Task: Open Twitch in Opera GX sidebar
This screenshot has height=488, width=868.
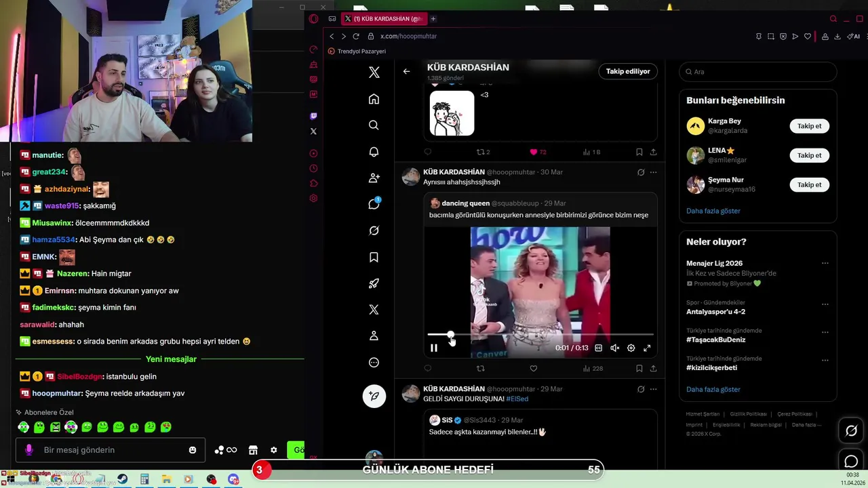Action: pos(313,116)
